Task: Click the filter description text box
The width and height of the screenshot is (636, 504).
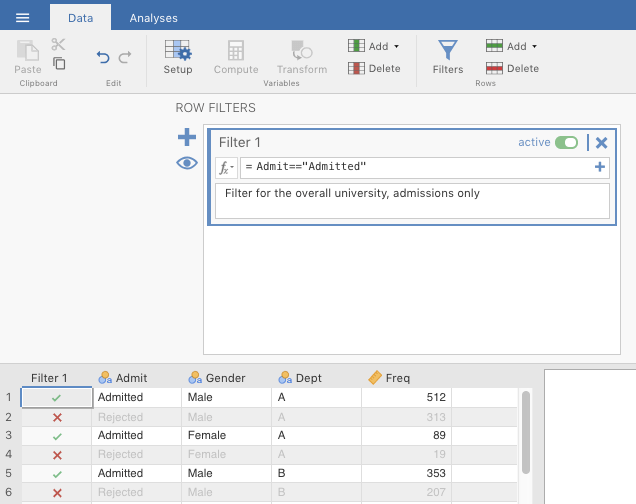Action: pos(412,201)
